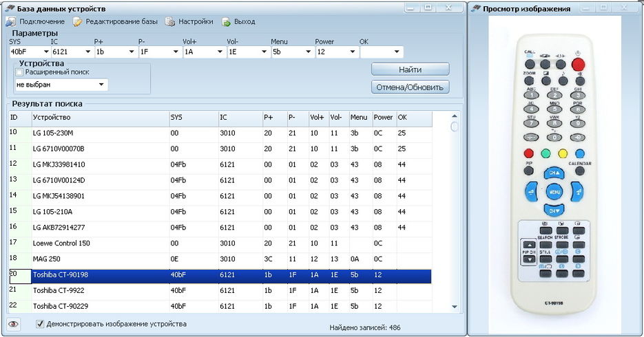Expand the Menu dropdown showing 5b

tap(308, 52)
